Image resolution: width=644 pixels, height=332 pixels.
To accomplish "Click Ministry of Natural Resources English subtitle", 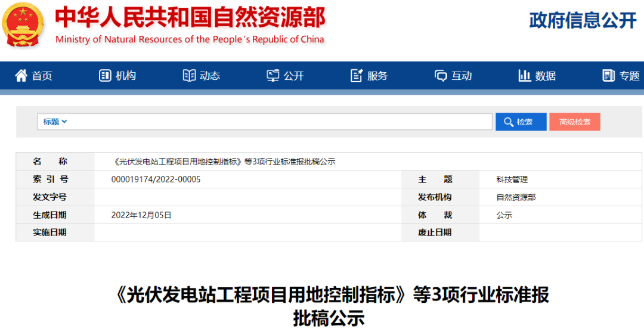I will (190, 39).
